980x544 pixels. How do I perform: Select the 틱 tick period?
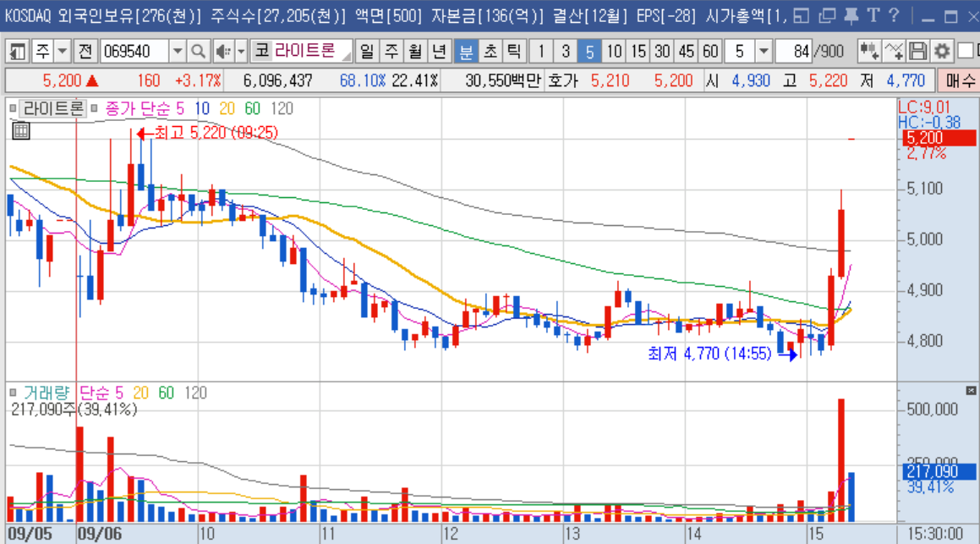tap(514, 52)
